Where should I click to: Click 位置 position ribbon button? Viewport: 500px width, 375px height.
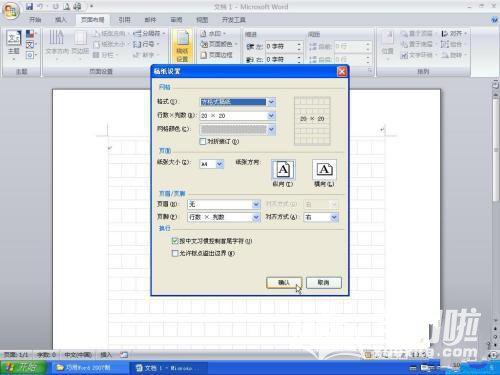(x=387, y=45)
